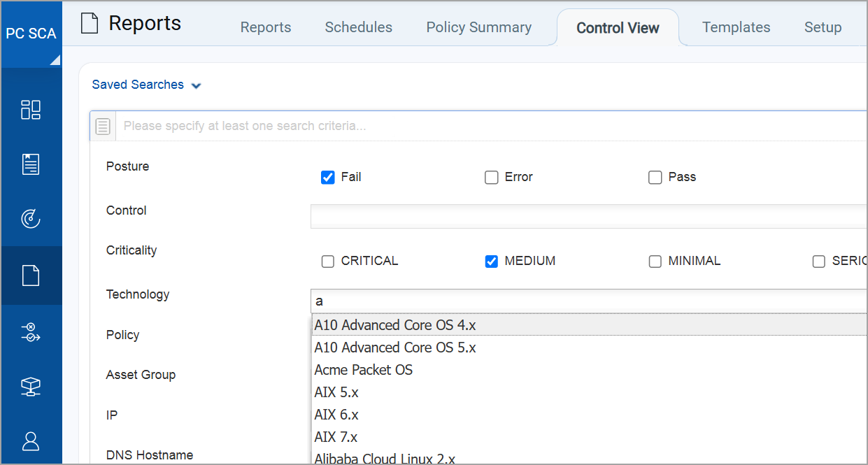Image resolution: width=868 pixels, height=465 pixels.
Task: Select AIX 5.x from technology list
Action: point(588,392)
